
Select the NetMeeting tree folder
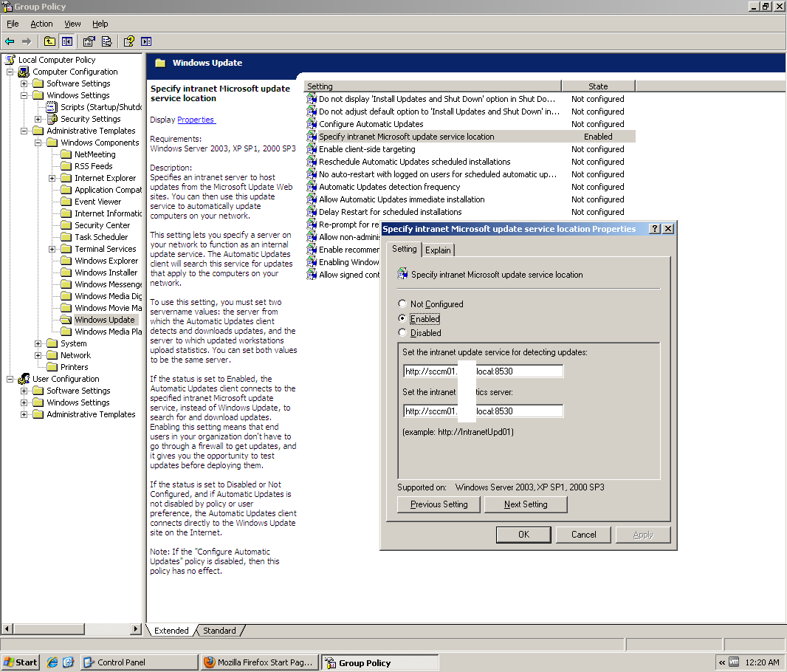tap(94, 154)
